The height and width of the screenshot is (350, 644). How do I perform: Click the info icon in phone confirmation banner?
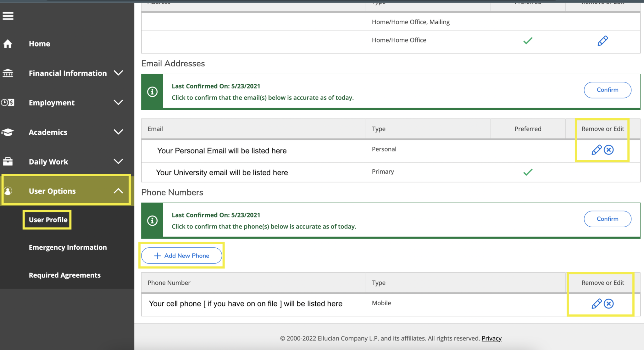[x=152, y=221]
